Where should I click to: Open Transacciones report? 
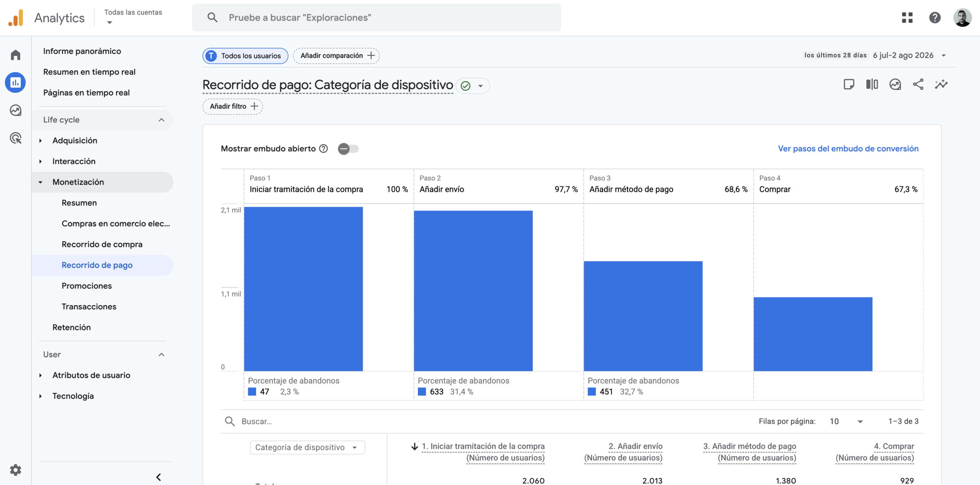point(89,307)
